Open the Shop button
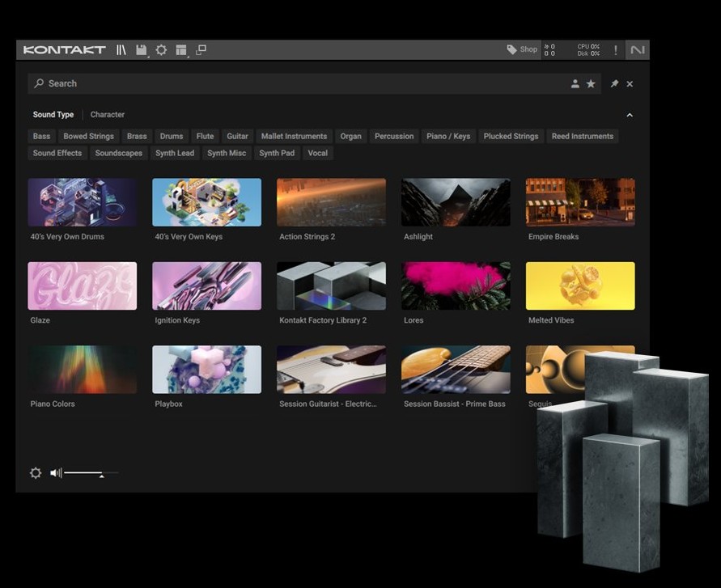The image size is (721, 588). point(522,50)
